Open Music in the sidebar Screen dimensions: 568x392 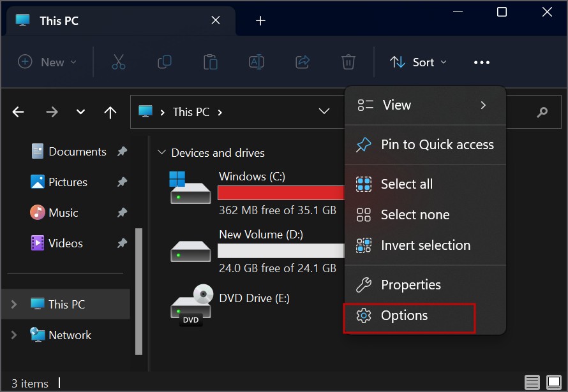coord(54,213)
